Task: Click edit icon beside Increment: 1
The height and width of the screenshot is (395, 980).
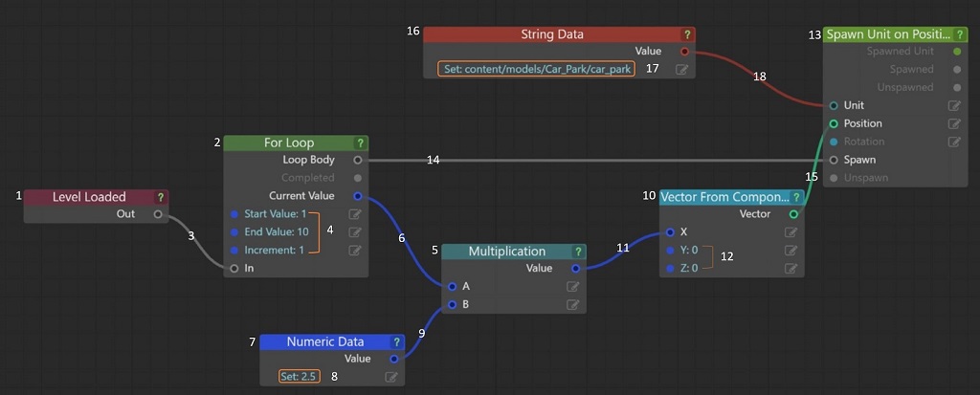Action: [x=355, y=251]
